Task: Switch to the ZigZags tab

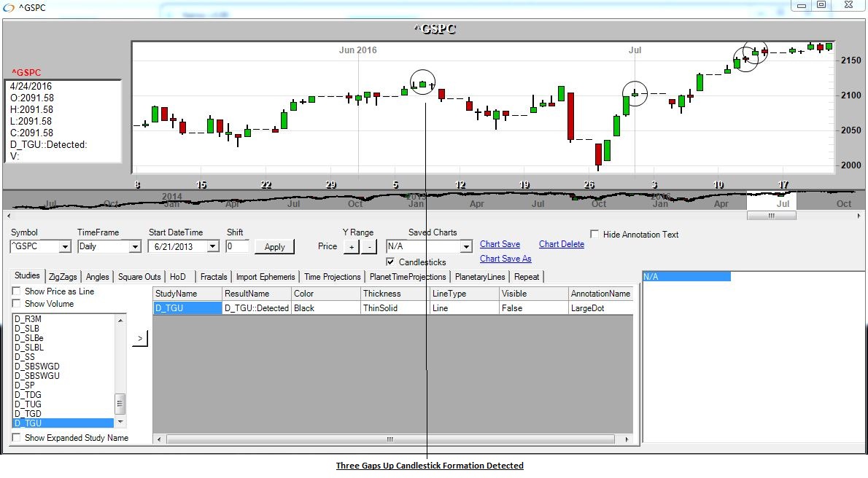Action: pos(63,277)
